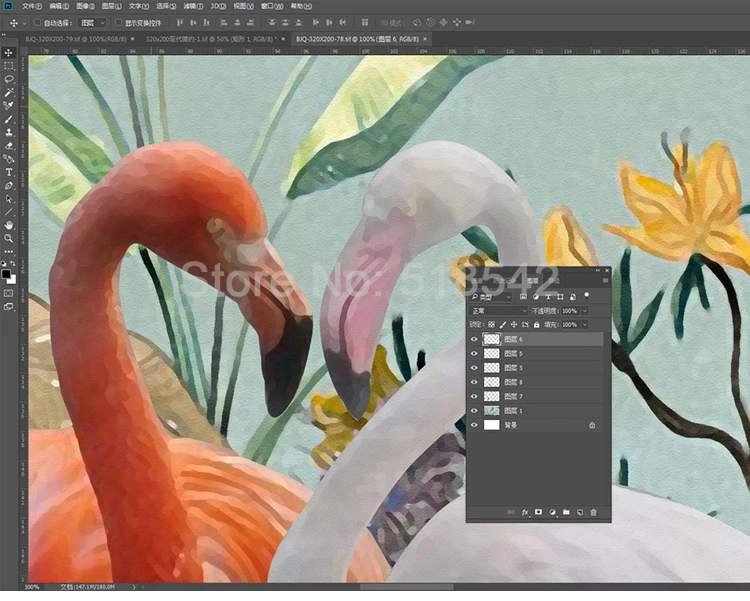
Task: Create a new layer group folder
Action: 566,512
